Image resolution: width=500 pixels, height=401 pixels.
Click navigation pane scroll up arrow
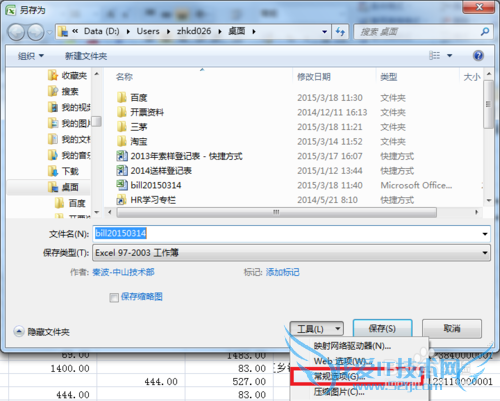pyautogui.click(x=97, y=74)
